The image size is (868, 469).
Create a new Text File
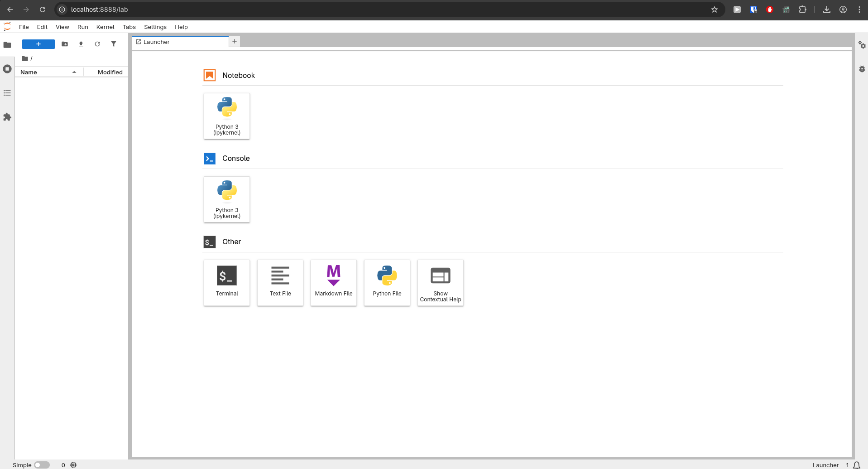pos(280,283)
